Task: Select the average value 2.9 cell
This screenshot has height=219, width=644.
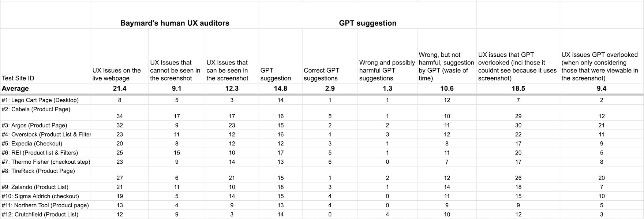Action: pos(330,89)
